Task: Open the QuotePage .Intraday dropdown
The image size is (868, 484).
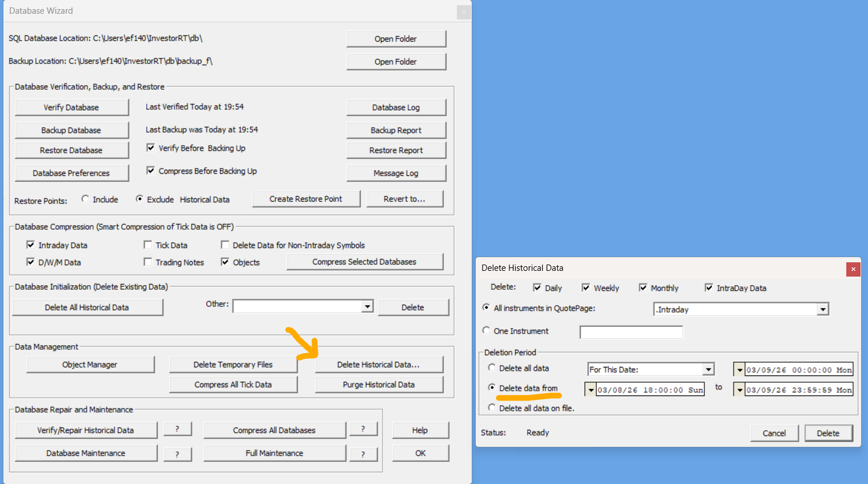Action: 822,310
